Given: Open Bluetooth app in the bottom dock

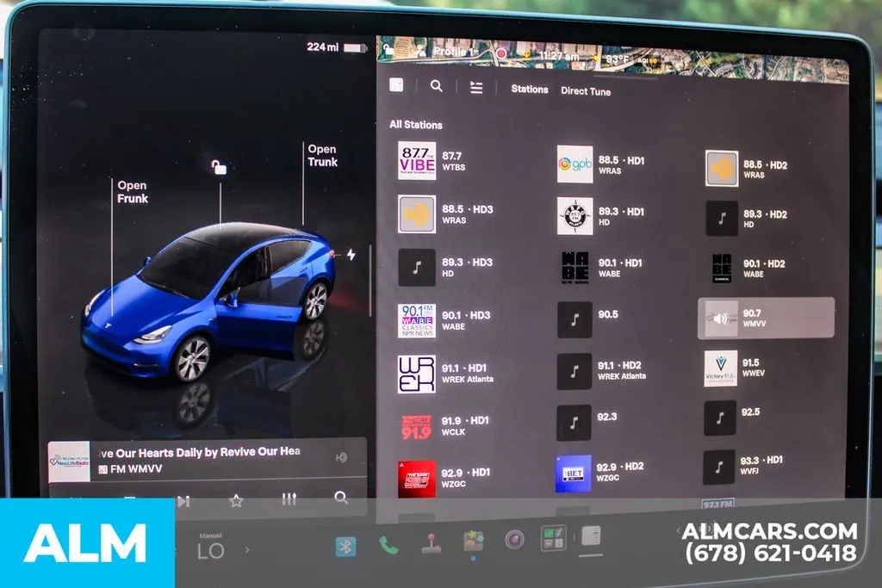Looking at the screenshot, I should point(345,546).
